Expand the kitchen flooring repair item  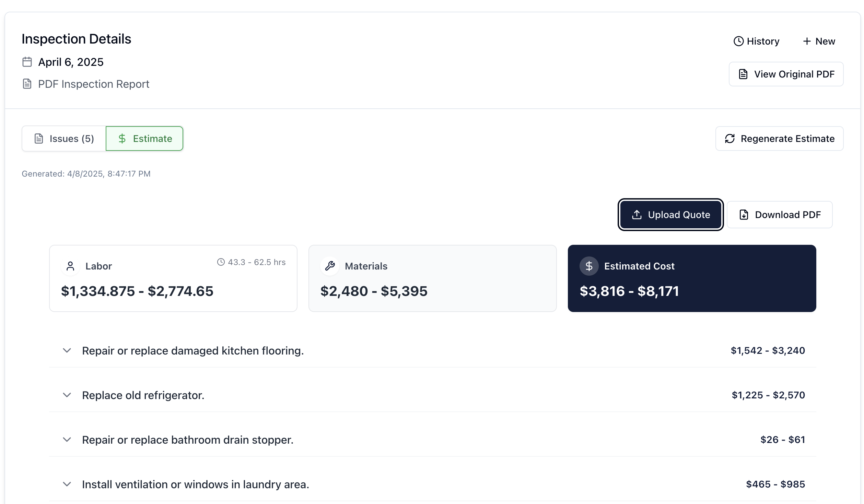point(67,351)
